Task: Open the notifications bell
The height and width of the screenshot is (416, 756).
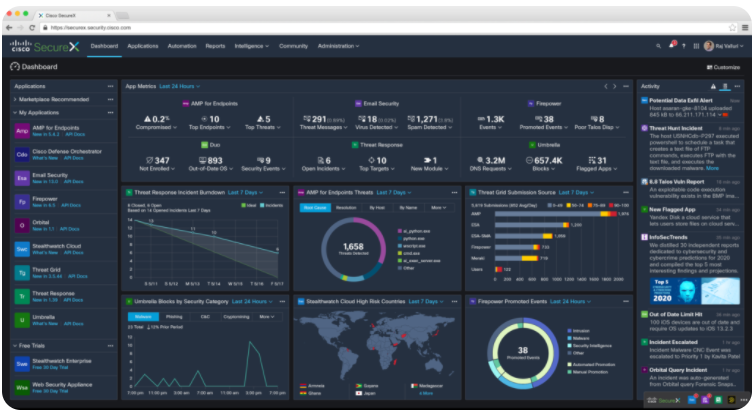Action: [x=672, y=45]
